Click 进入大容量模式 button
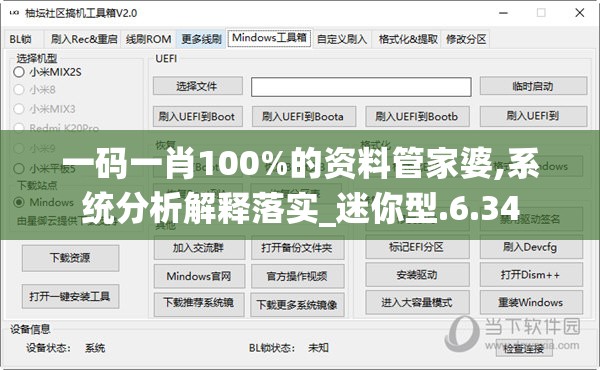This screenshot has width=600, height=370. [417, 302]
